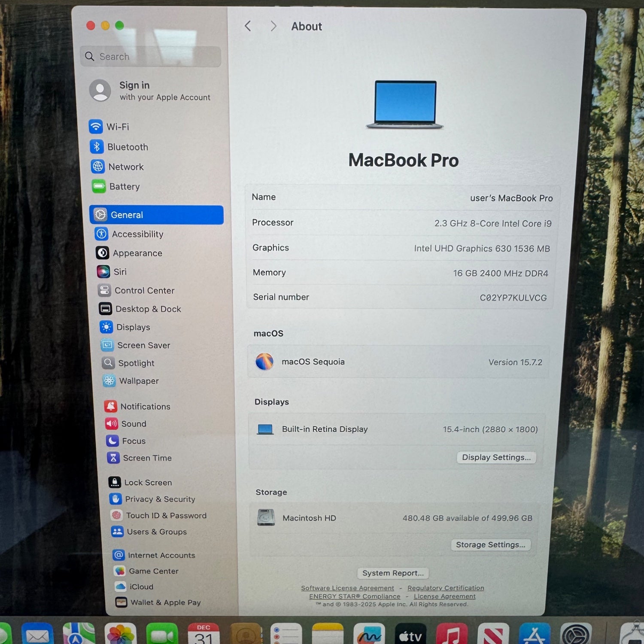This screenshot has width=644, height=644.
Task: Click the Notifications sidebar icon
Action: [111, 407]
